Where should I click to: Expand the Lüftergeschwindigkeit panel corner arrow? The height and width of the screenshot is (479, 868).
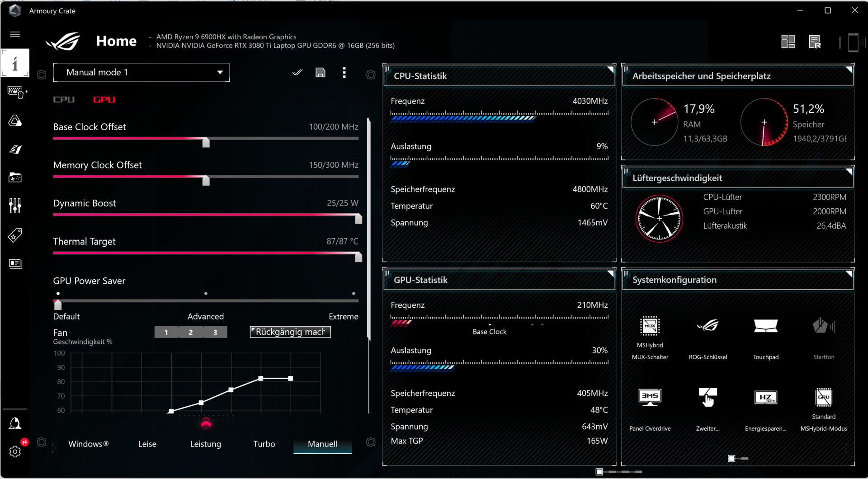849,172
